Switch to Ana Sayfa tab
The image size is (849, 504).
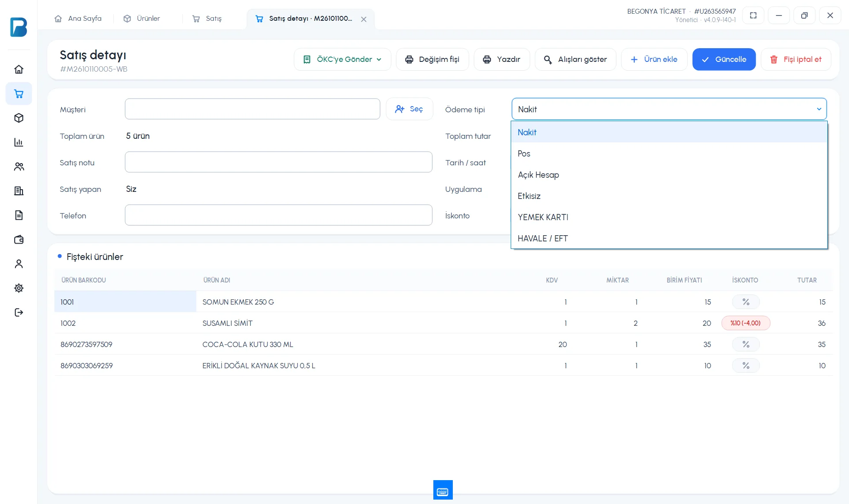(x=78, y=19)
